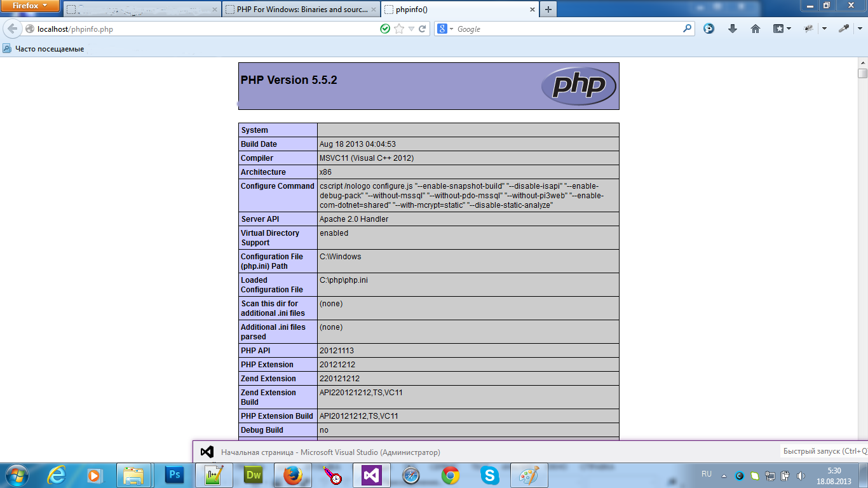This screenshot has height=488, width=868.
Task: Switch to PHP For Windows tab
Action: click(x=301, y=10)
